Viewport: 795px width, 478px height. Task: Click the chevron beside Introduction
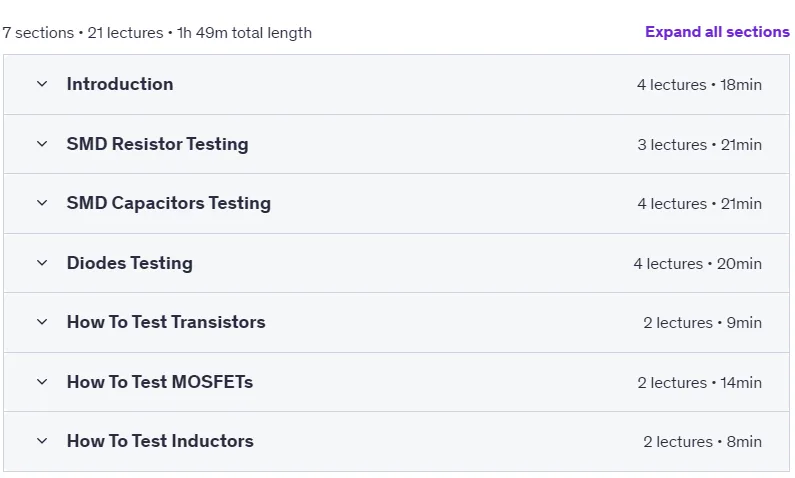tap(42, 84)
